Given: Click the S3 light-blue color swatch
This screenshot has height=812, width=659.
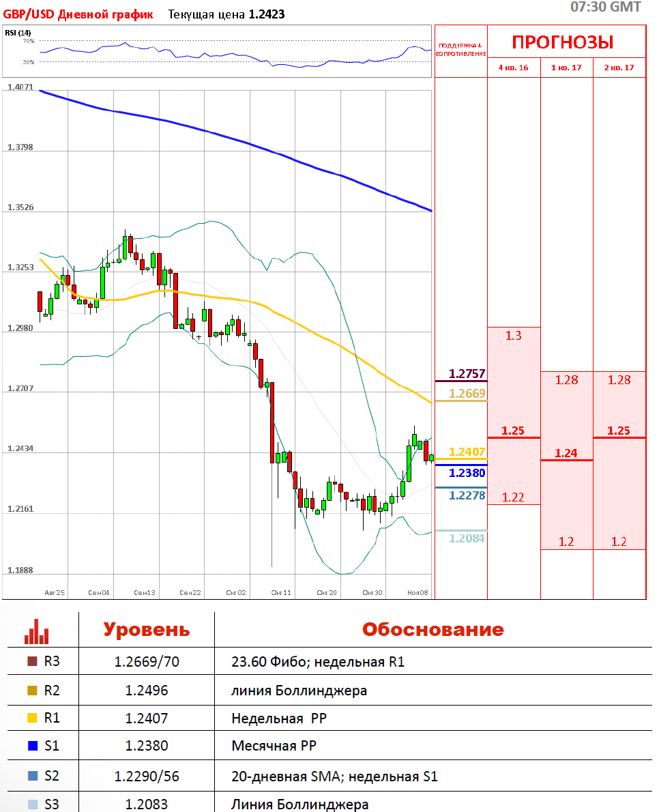Looking at the screenshot, I should 33,804.
